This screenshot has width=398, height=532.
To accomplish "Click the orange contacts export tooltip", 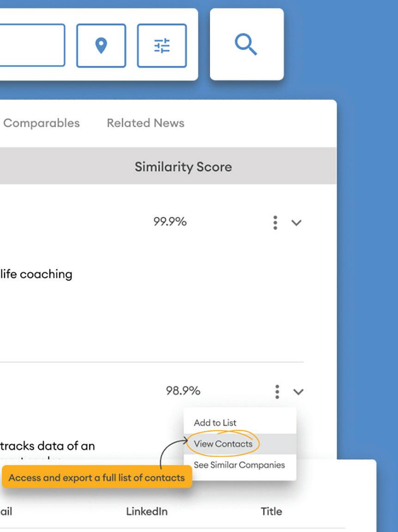I will [96, 478].
